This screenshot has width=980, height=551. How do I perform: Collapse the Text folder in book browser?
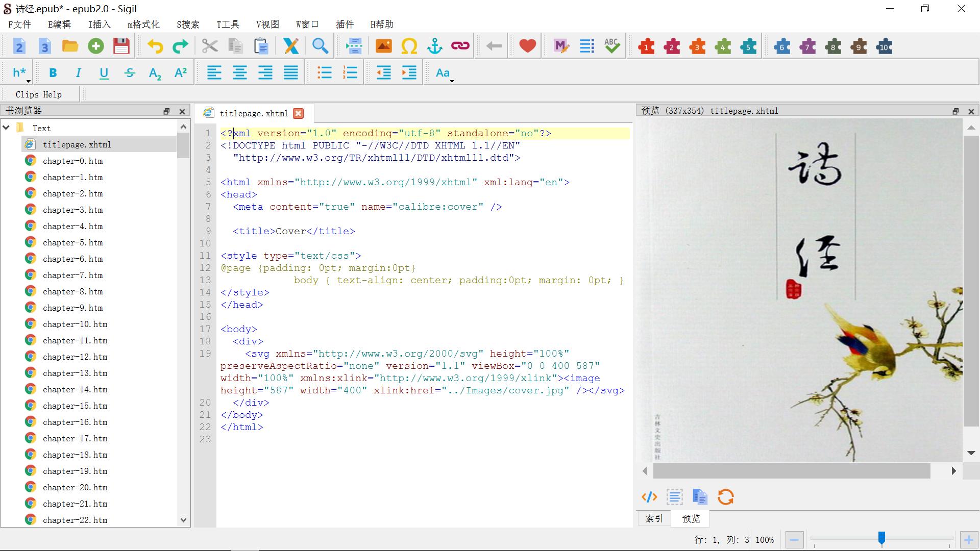7,128
